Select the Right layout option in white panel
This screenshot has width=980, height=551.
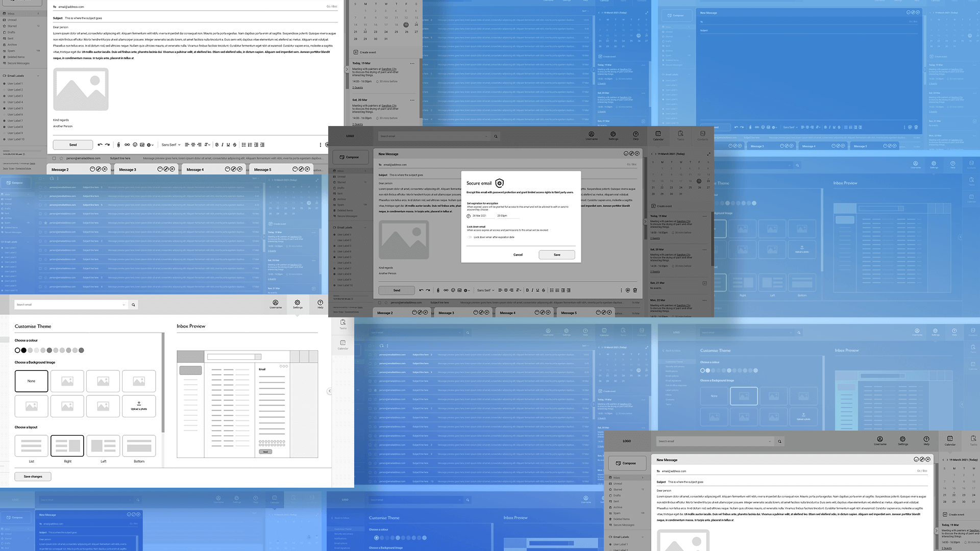[67, 446]
